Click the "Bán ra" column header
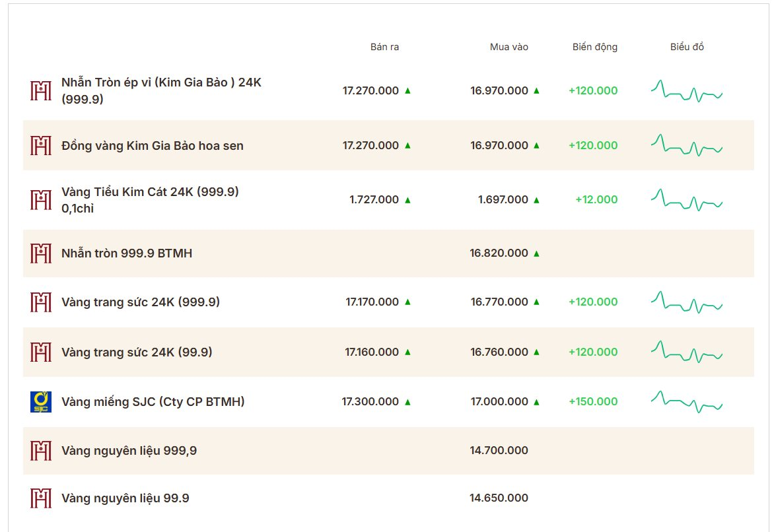 point(386,47)
